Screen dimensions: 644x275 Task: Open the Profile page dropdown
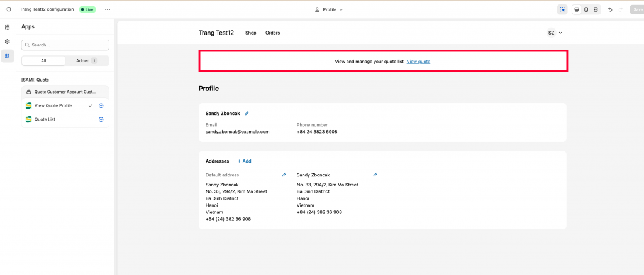pos(328,9)
